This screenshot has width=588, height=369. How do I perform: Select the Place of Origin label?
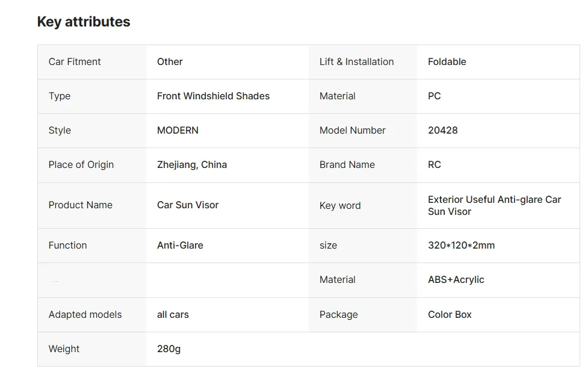pyautogui.click(x=81, y=164)
